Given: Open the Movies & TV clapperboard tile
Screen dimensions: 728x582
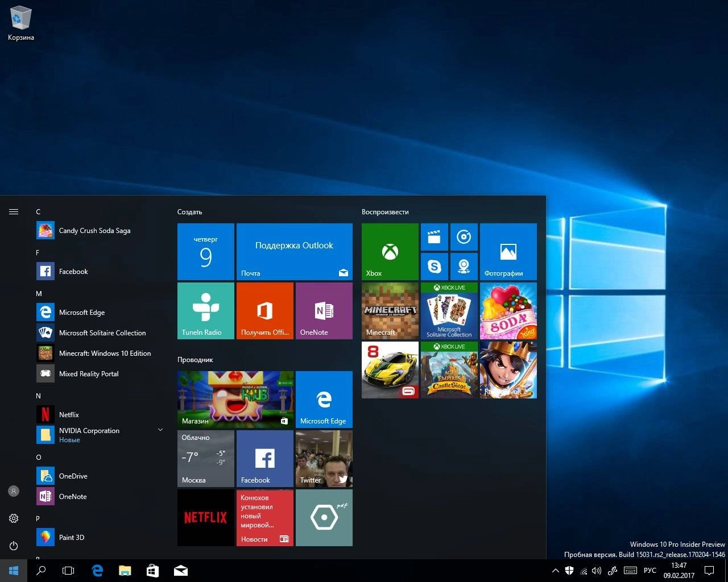Looking at the screenshot, I should tap(435, 237).
